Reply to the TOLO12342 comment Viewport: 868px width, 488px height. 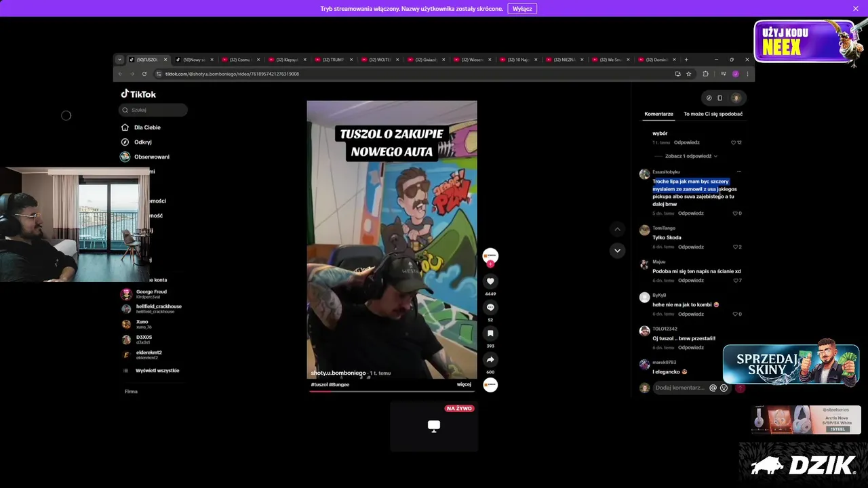691,348
